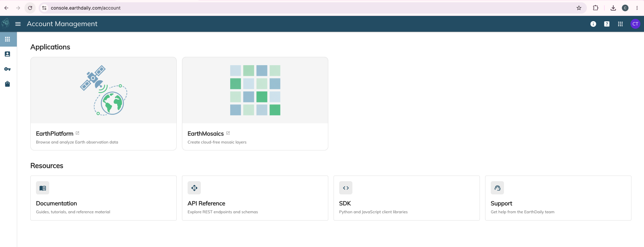Click 'Guides, tutorials, and reference material' text

click(73, 212)
